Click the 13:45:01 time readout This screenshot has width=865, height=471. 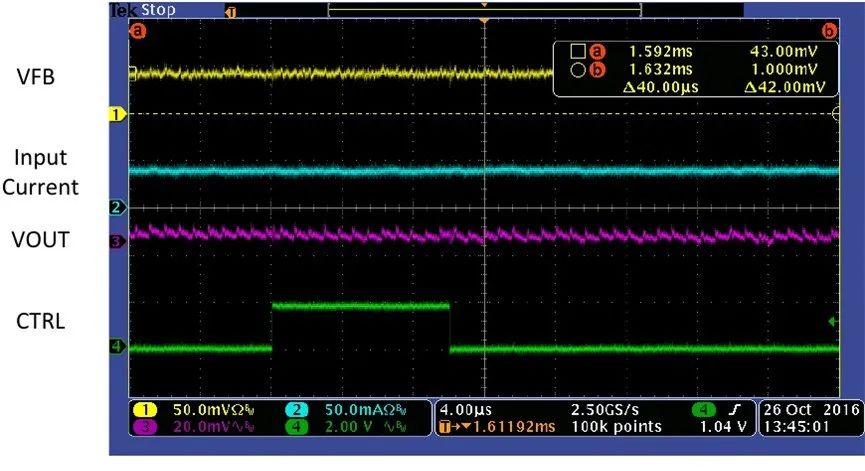[x=796, y=427]
